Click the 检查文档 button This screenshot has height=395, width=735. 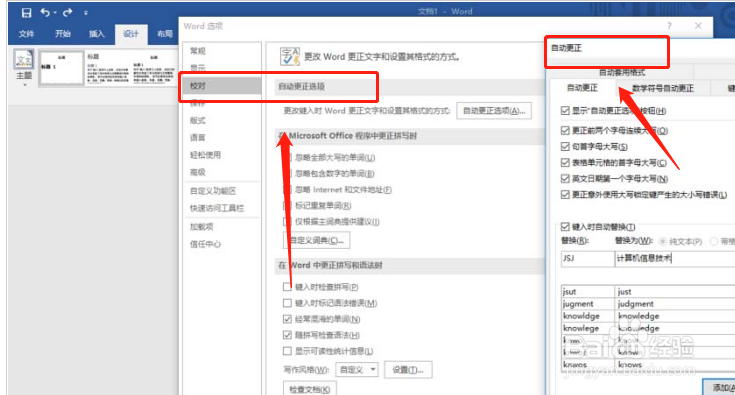coord(309,389)
